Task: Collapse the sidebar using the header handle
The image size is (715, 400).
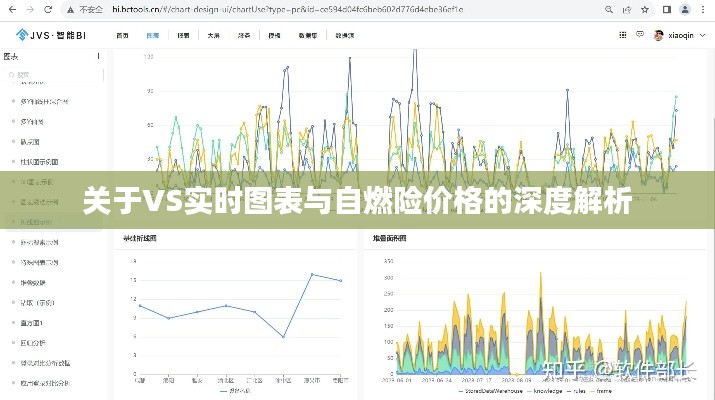Action: pos(98,56)
